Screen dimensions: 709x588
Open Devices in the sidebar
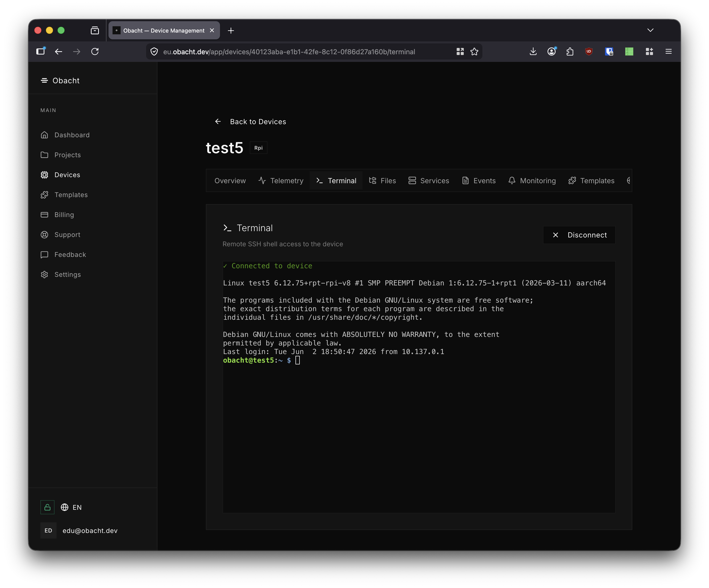[61, 175]
